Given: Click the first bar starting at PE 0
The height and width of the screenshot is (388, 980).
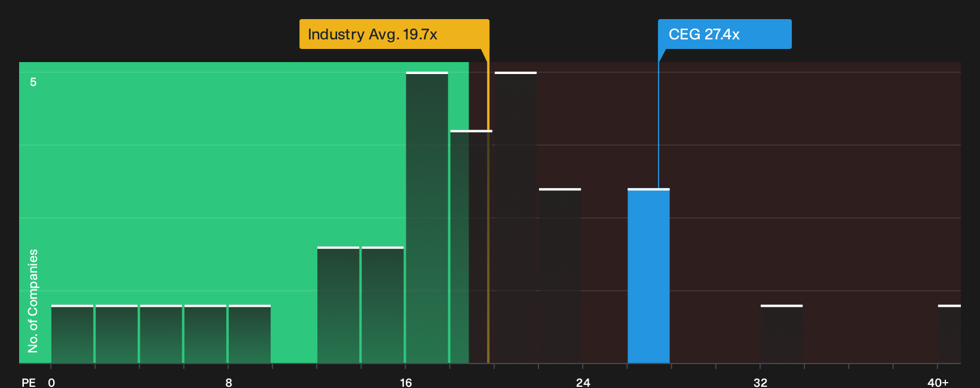Looking at the screenshot, I should pyautogui.click(x=72, y=334).
